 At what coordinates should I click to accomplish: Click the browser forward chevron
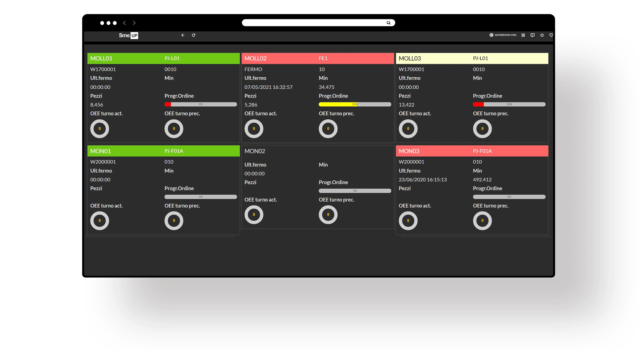(134, 23)
